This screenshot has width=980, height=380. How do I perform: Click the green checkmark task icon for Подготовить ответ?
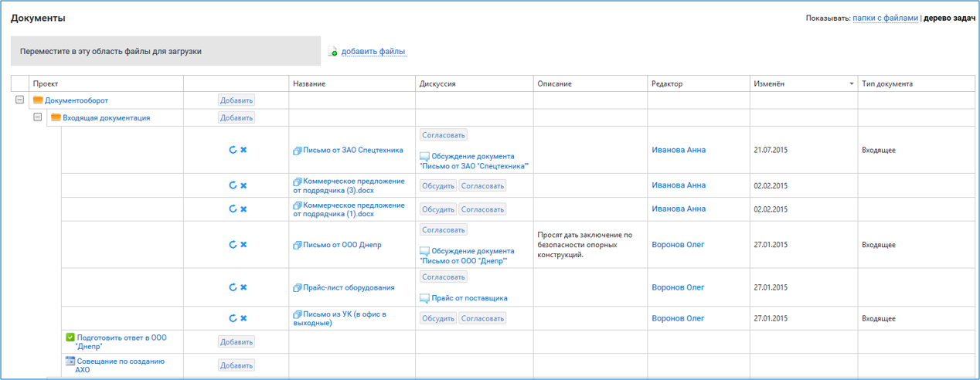tap(70, 338)
